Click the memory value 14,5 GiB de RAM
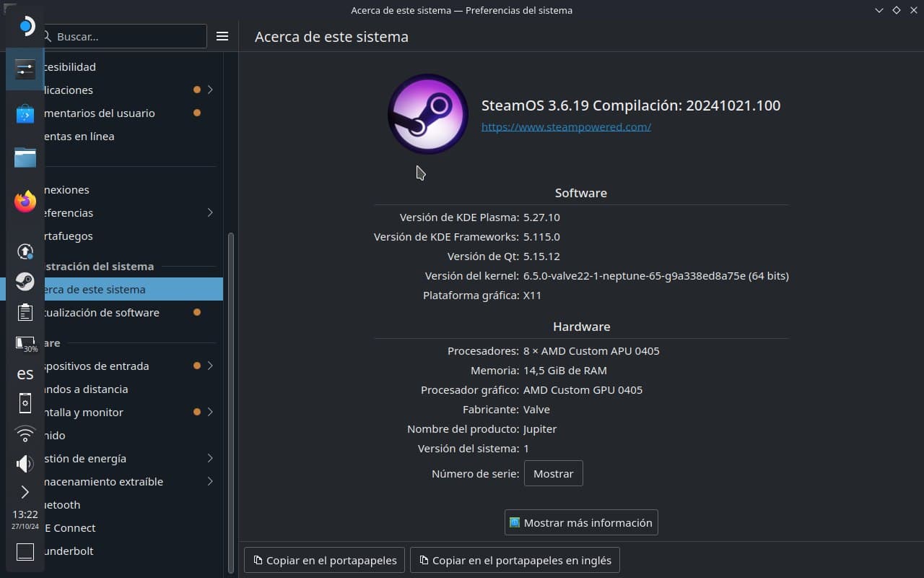The image size is (924, 578). click(565, 370)
